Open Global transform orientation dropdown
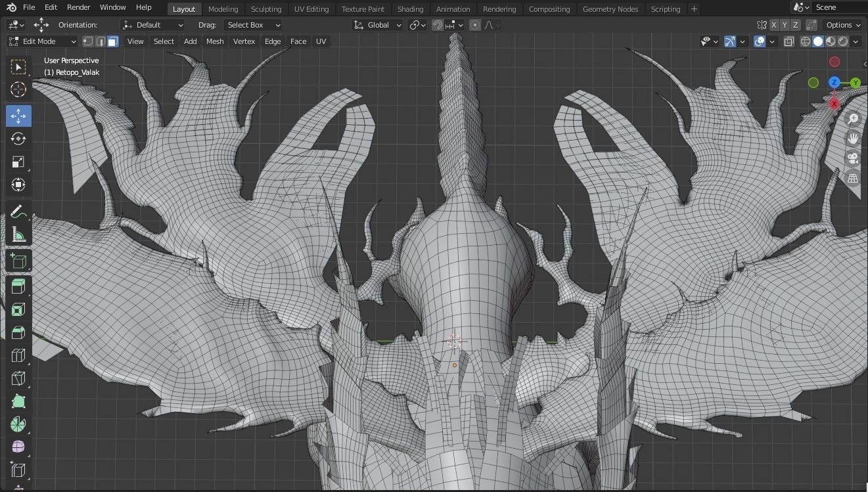The height and width of the screenshot is (492, 868). pos(378,25)
